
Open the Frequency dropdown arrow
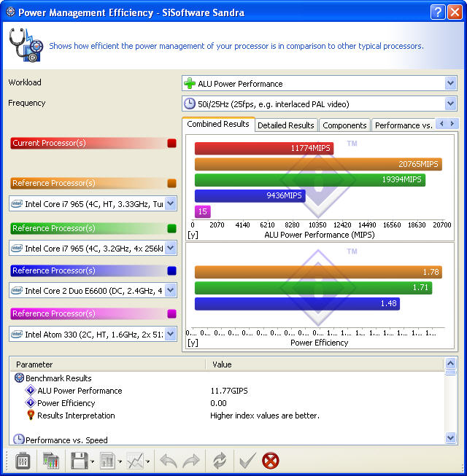[x=451, y=104]
